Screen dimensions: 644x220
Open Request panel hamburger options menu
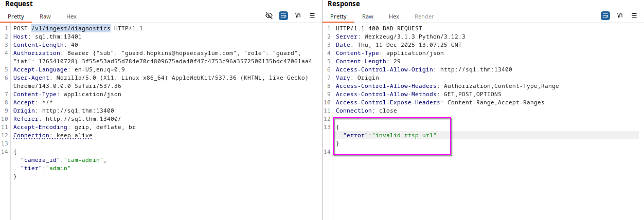click(x=312, y=16)
